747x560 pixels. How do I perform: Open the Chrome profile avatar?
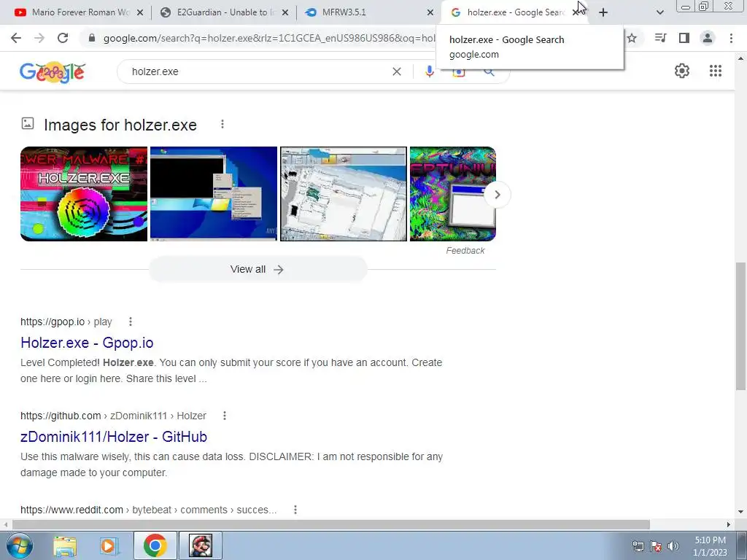coord(708,38)
